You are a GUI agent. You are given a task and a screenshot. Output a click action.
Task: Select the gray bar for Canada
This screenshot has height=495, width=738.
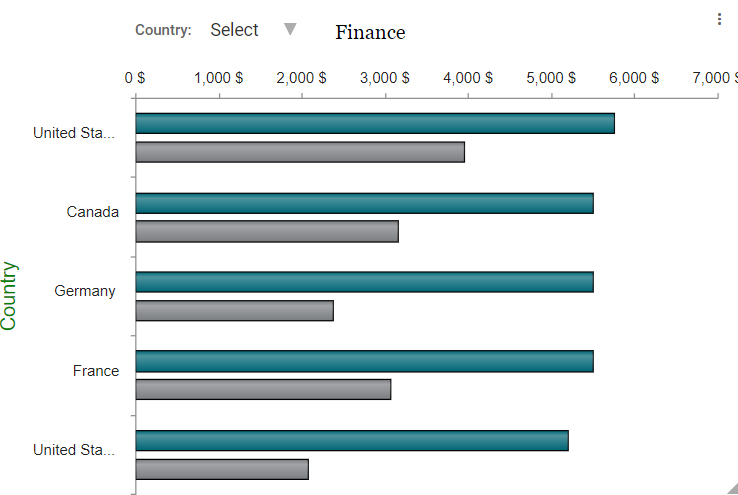point(267,231)
